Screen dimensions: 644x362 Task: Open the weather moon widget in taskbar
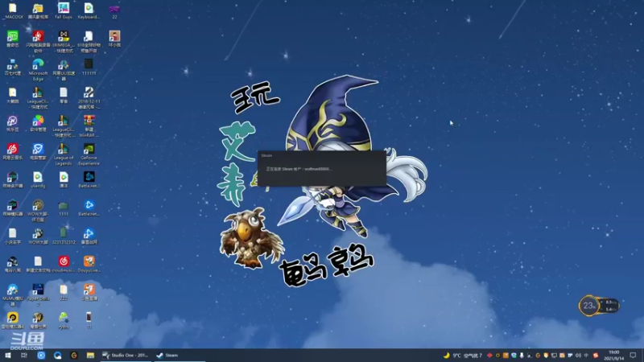pos(462,356)
